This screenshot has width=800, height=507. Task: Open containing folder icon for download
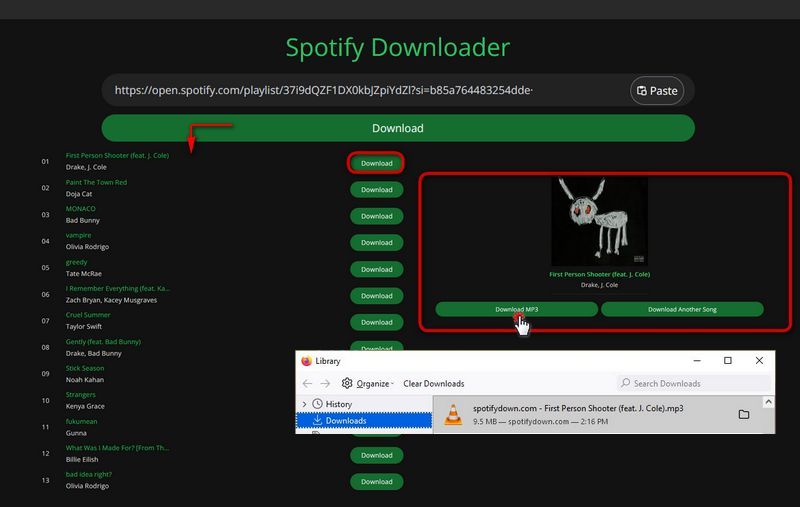pos(744,414)
